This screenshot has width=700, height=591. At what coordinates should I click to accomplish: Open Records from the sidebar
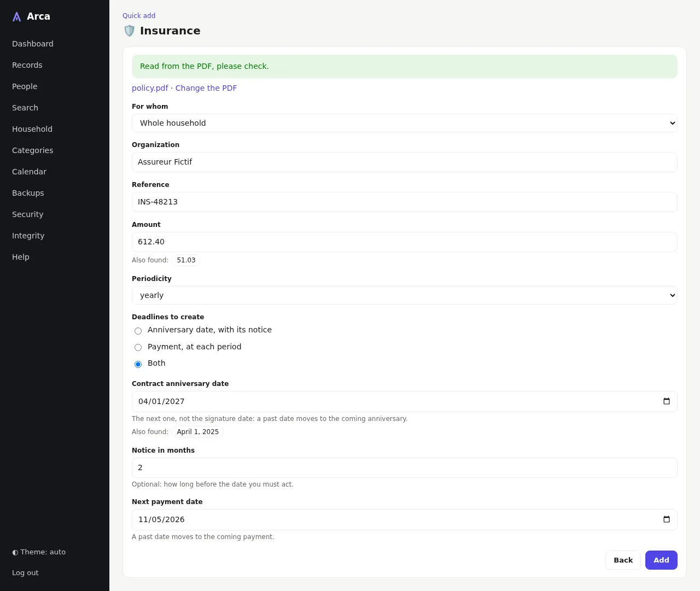tap(27, 65)
